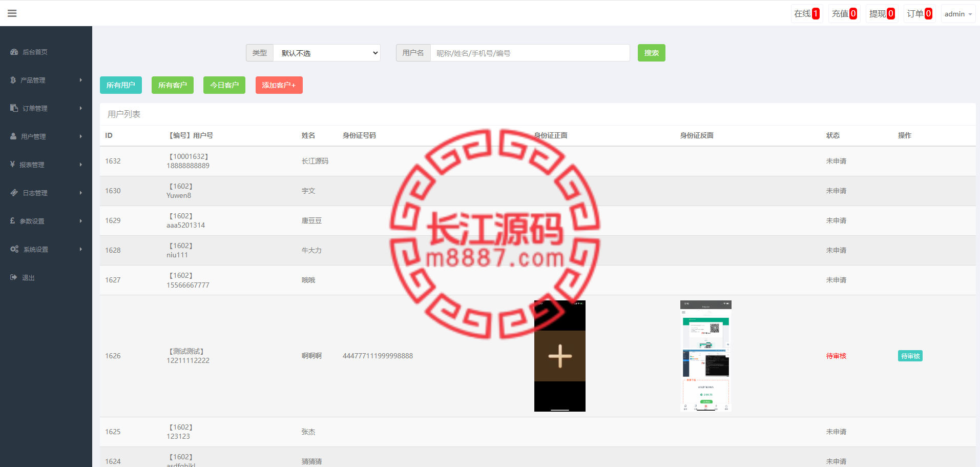The height and width of the screenshot is (467, 980).
Task: Click username 15566667777
Action: (x=188, y=285)
